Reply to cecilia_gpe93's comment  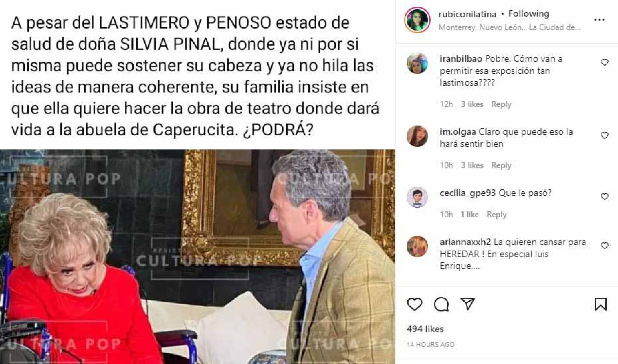(497, 214)
